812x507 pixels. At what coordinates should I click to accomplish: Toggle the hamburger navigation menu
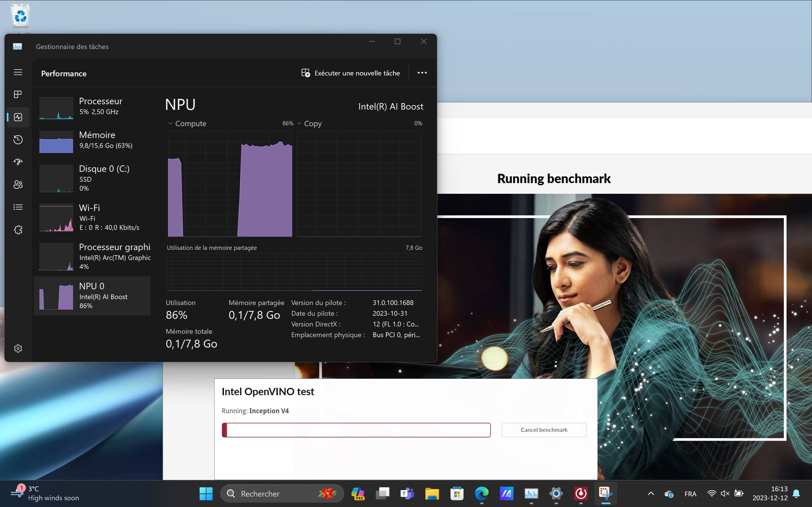point(18,72)
